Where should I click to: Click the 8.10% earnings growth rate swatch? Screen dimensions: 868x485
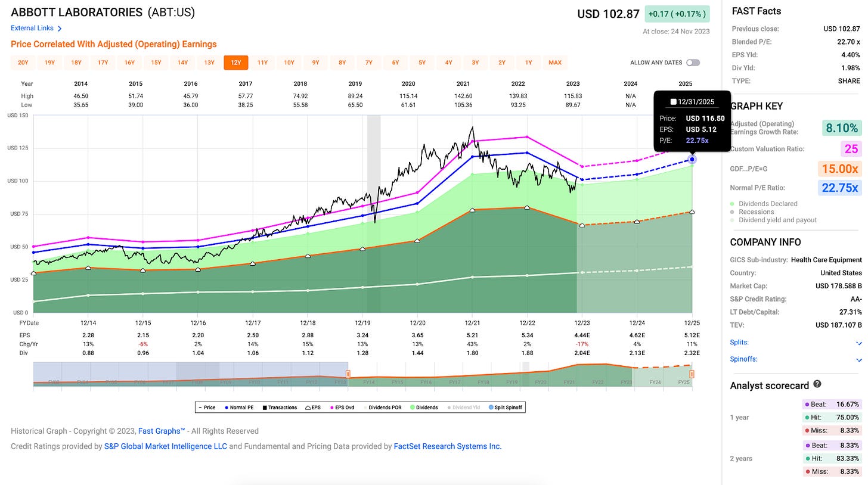pyautogui.click(x=842, y=128)
